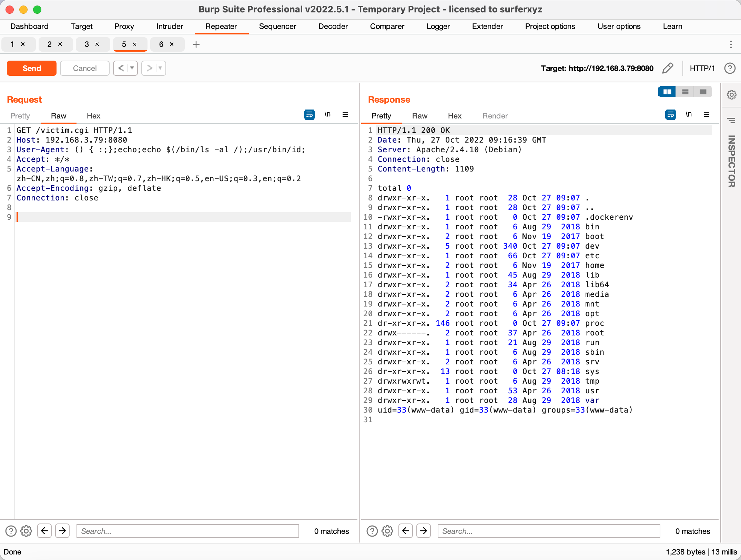Open Response Hex view tab

coord(454,116)
